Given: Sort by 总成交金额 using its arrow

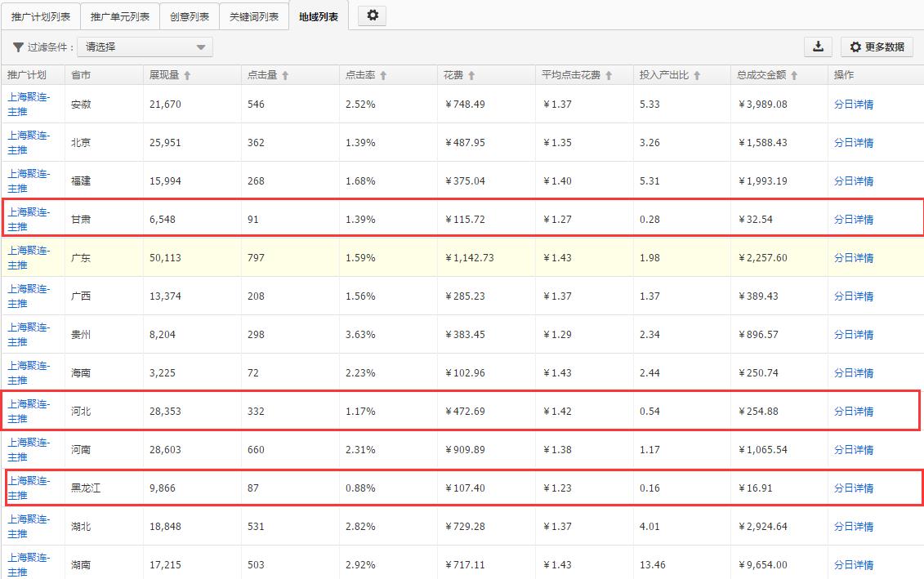Looking at the screenshot, I should click(x=794, y=76).
